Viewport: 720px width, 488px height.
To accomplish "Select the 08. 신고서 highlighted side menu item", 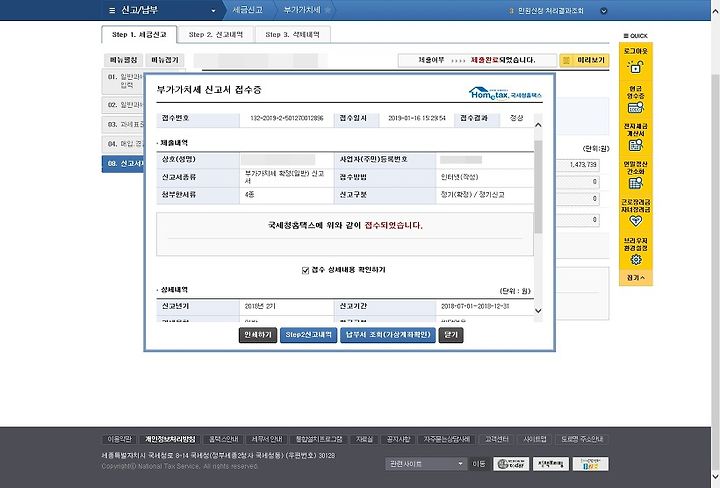I will click(x=123, y=164).
